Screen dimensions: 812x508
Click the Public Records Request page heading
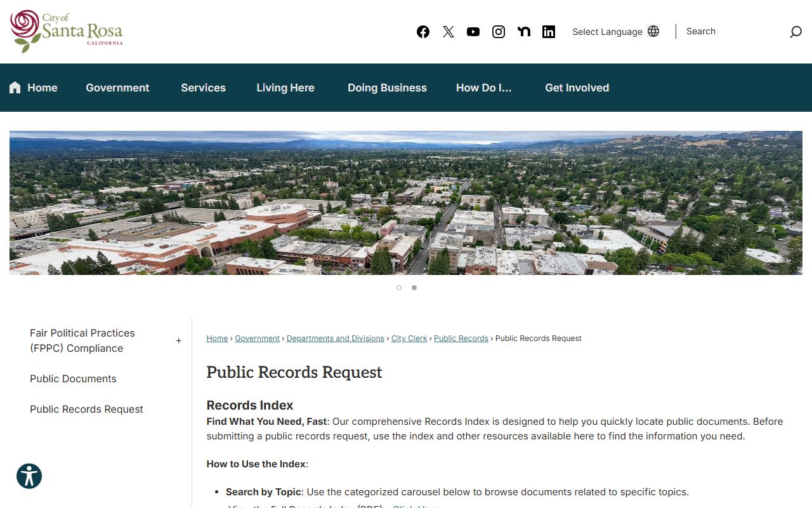click(x=294, y=372)
